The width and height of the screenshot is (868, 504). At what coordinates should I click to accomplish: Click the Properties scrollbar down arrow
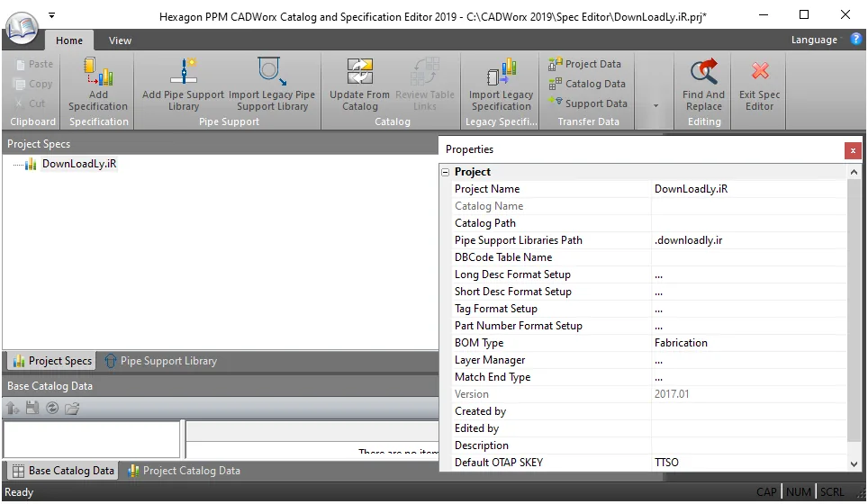coord(854,463)
